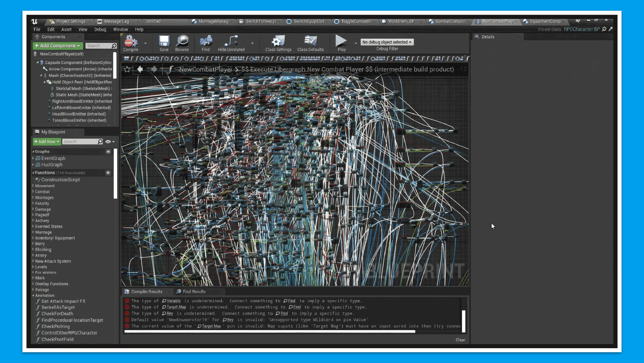Image resolution: width=644 pixels, height=363 pixels.
Task: Click Clear in the Compiler Results panel
Action: pos(460,340)
